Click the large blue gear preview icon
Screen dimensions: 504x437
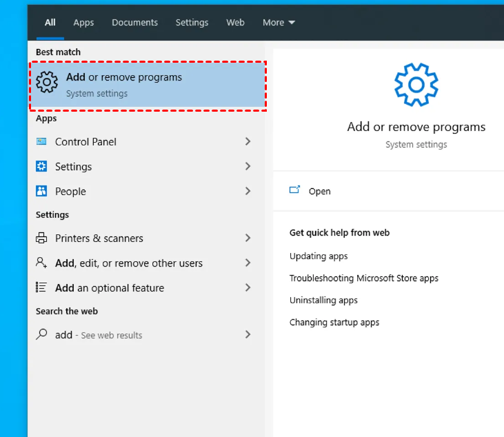[416, 85]
